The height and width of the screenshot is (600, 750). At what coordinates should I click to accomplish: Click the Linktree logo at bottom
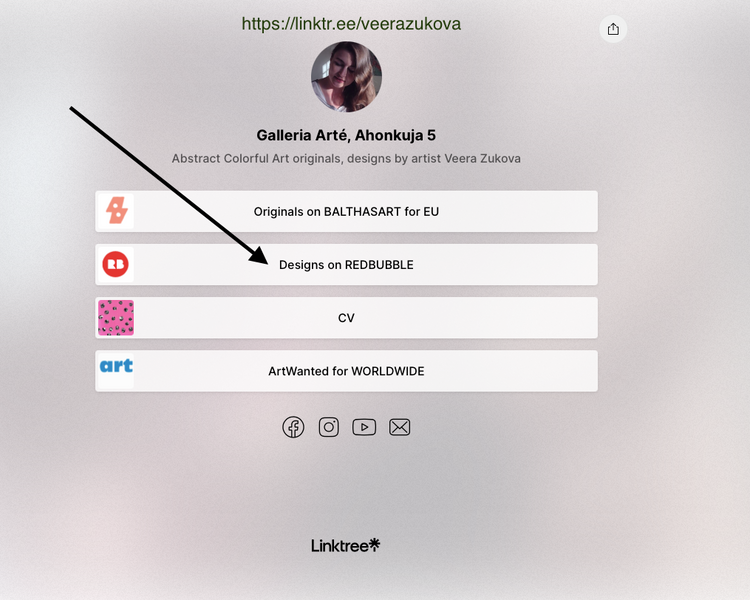coord(345,545)
